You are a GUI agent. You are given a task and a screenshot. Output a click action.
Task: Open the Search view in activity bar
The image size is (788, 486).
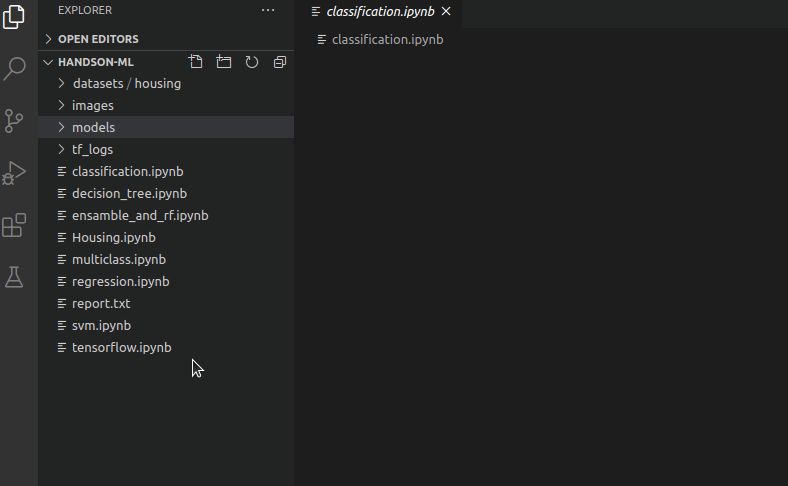(14, 68)
